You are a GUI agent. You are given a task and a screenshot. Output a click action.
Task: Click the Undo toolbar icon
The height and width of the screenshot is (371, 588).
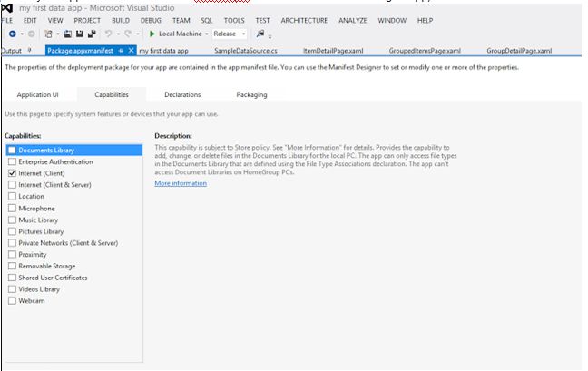point(108,34)
